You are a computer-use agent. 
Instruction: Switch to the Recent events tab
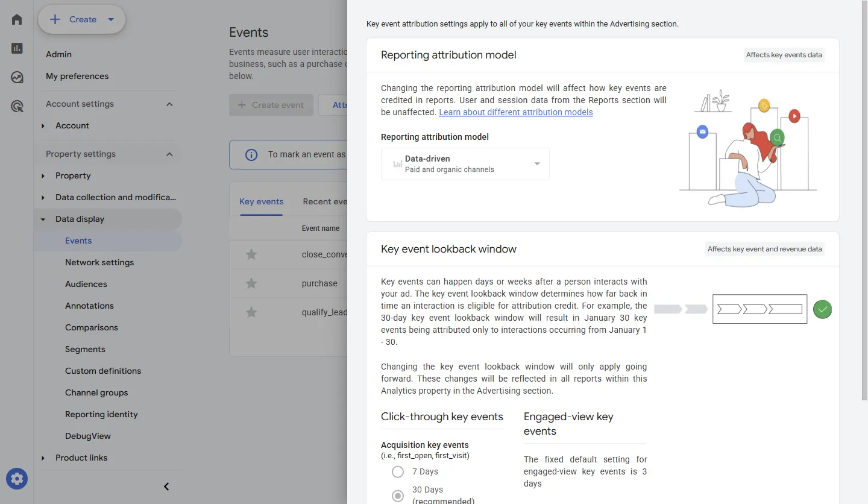[x=325, y=201]
